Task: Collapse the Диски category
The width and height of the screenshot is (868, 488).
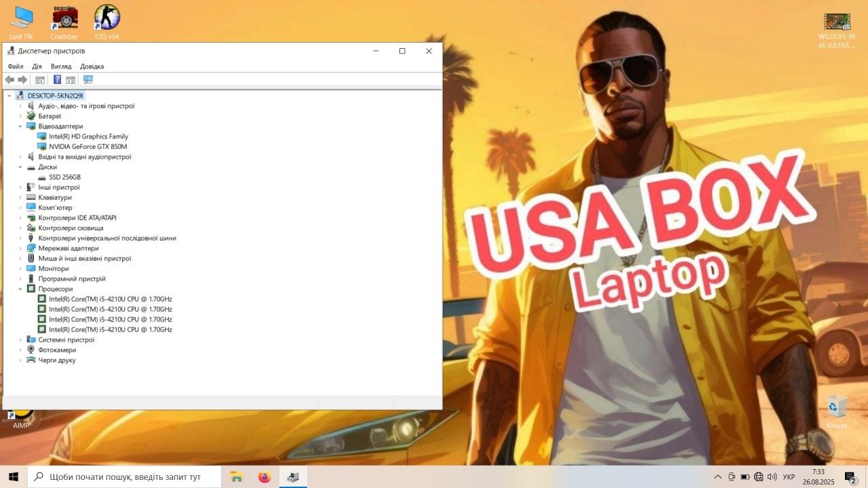Action: [20, 167]
